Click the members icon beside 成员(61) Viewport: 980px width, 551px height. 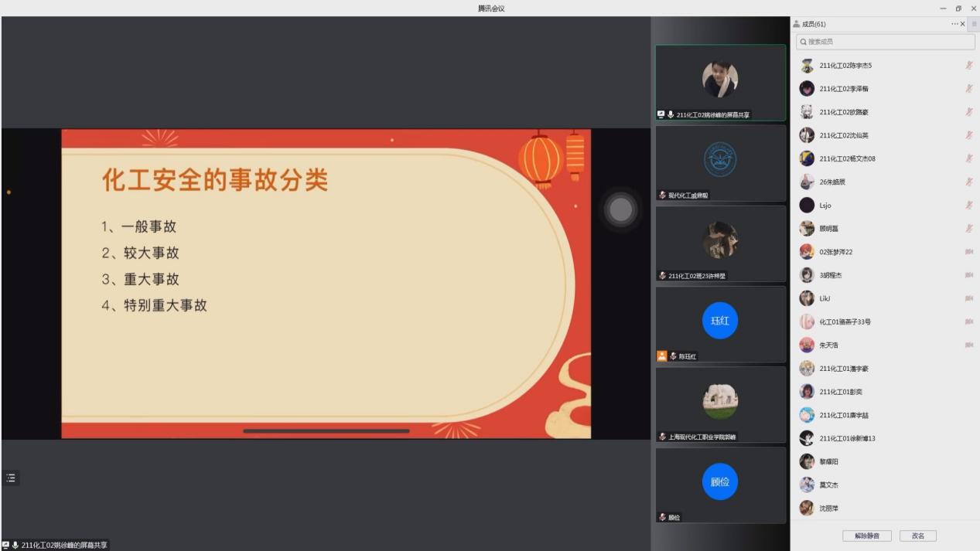(x=797, y=24)
